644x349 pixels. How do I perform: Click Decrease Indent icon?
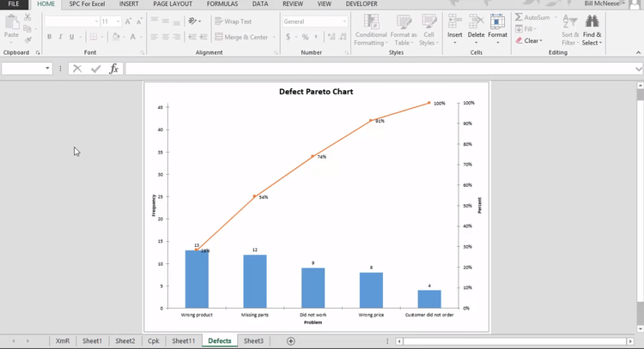[192, 37]
